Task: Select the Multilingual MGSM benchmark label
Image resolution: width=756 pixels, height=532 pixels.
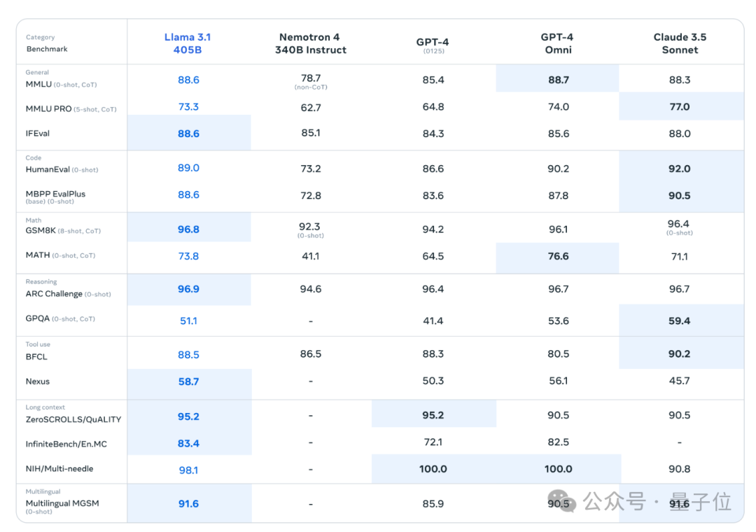Action: coord(62,503)
